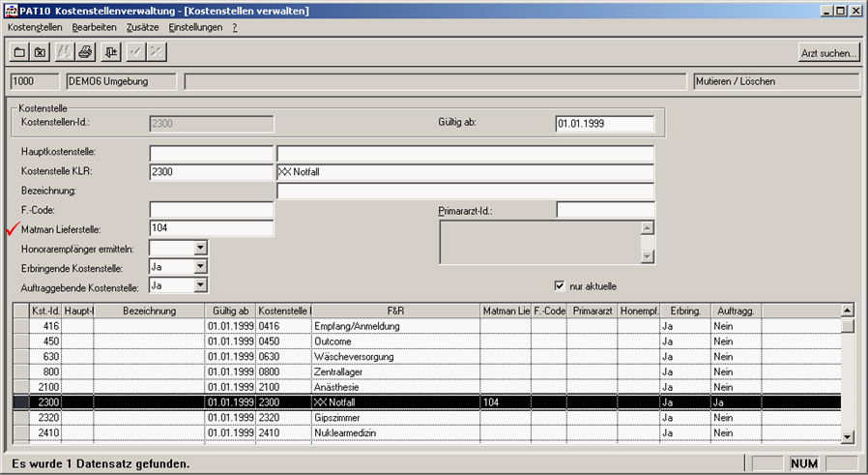868x475 pixels.
Task: Open the Zusätze menu
Action: [x=143, y=28]
